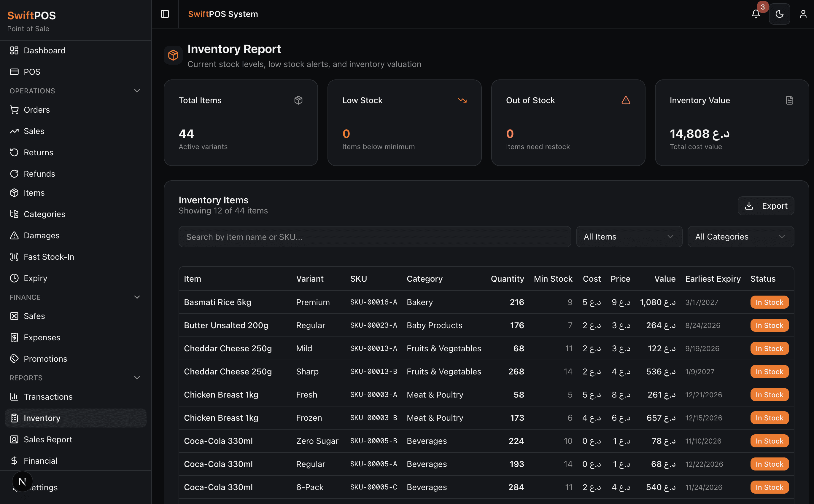Open the All Categories dropdown
Screen dimensions: 814x504
[x=740, y=237]
